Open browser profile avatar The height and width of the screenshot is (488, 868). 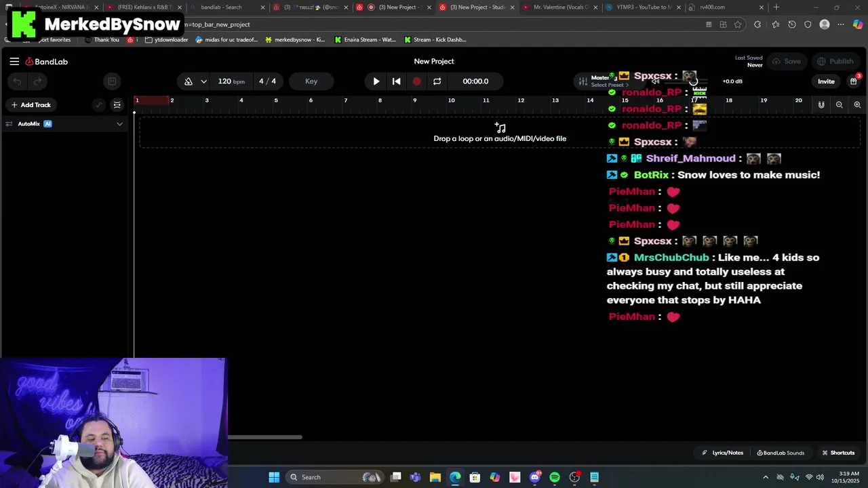825,24
